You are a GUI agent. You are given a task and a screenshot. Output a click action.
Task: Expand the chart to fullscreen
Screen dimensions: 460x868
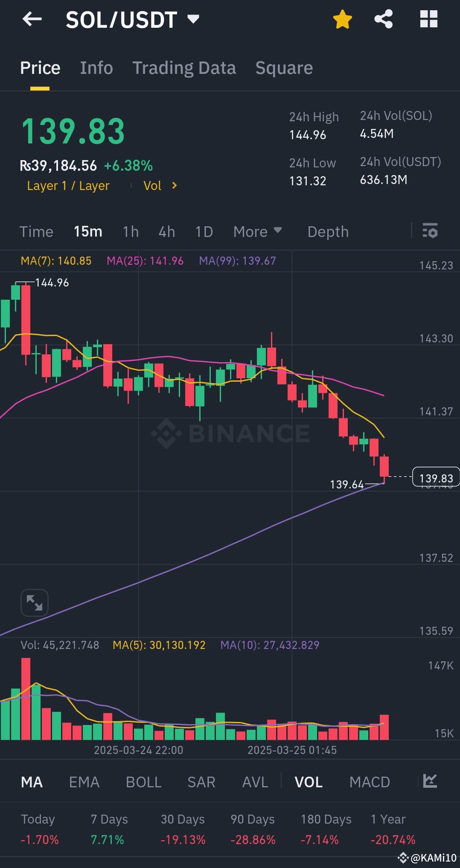[34, 602]
